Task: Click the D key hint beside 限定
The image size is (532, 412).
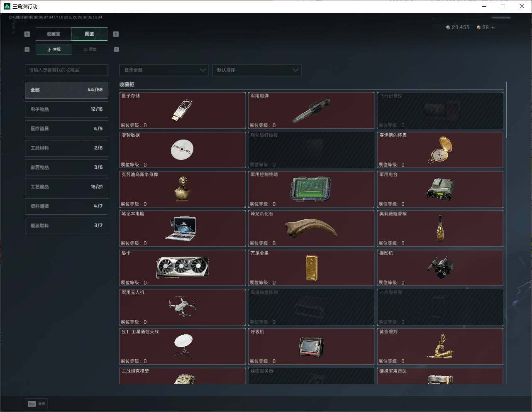Action: [x=116, y=49]
